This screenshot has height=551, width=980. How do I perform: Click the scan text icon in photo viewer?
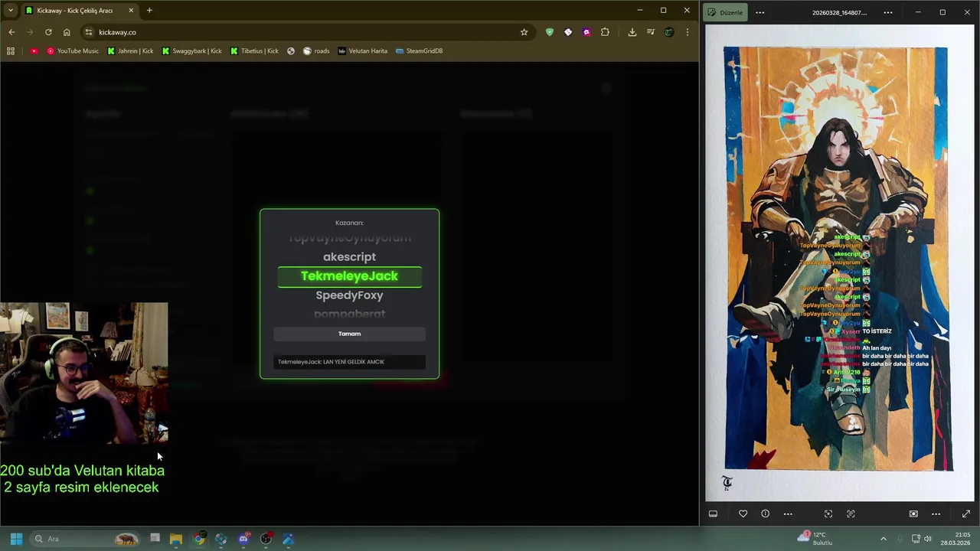[851, 514]
